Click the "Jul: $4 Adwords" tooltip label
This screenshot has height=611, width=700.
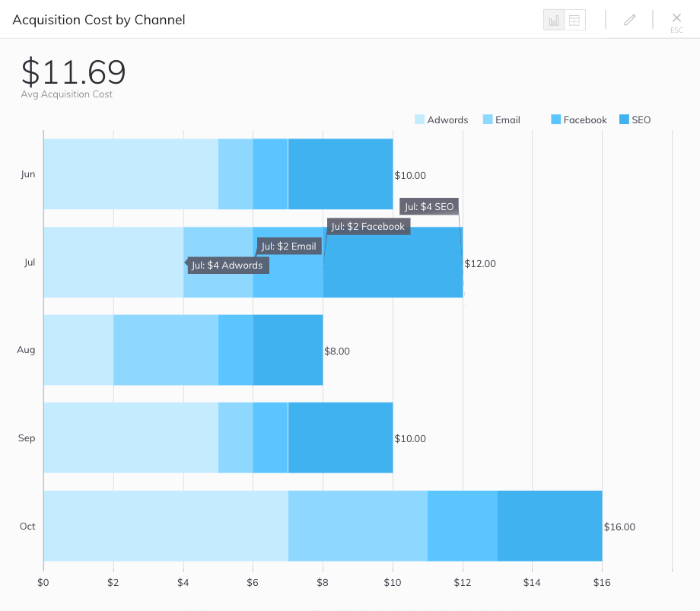tap(227, 266)
